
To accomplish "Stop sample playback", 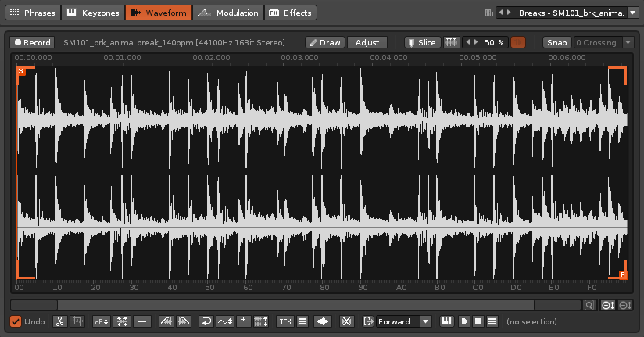I will point(478,321).
